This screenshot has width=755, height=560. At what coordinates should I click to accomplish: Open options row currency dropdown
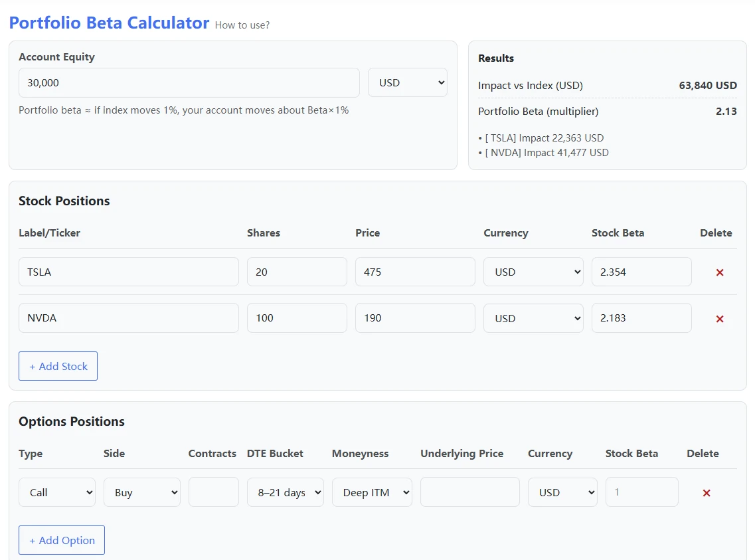click(562, 492)
